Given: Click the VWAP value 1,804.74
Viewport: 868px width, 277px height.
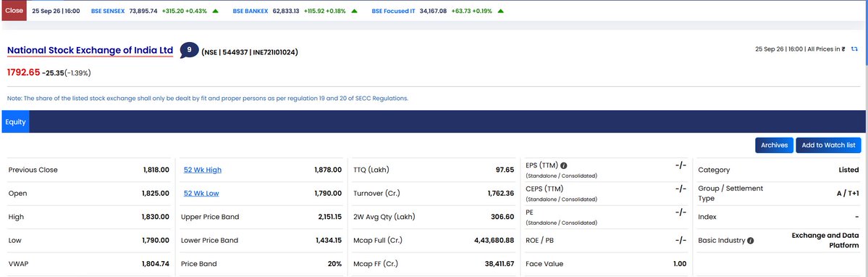Looking at the screenshot, I should pyautogui.click(x=156, y=264).
